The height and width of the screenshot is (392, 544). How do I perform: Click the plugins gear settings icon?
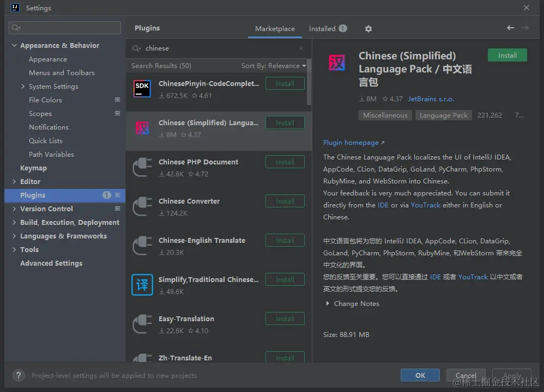click(x=368, y=29)
